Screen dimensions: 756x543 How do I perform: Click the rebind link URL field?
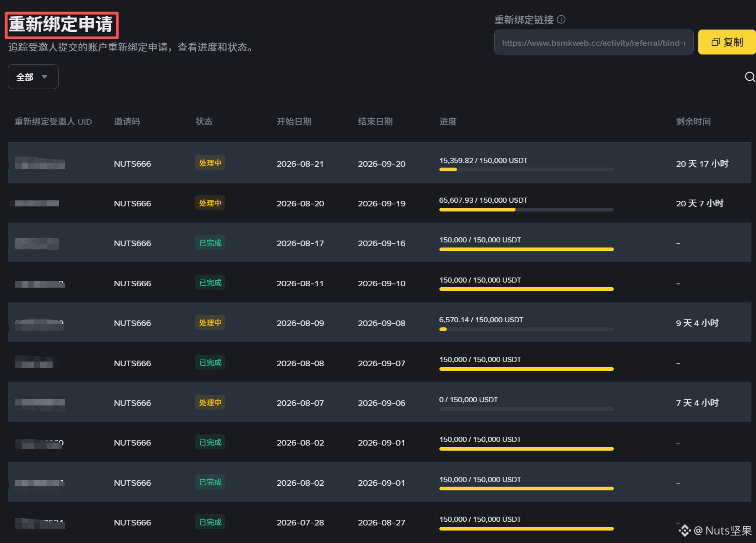594,42
